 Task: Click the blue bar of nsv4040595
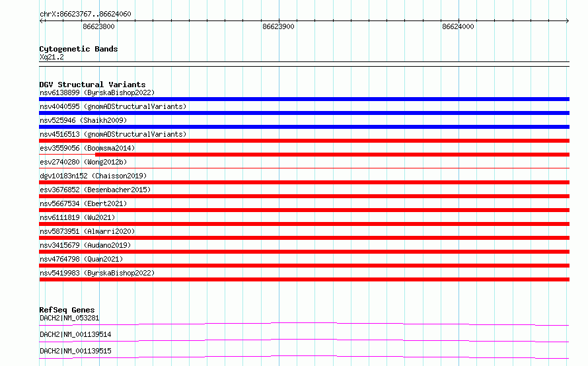[x=304, y=113]
